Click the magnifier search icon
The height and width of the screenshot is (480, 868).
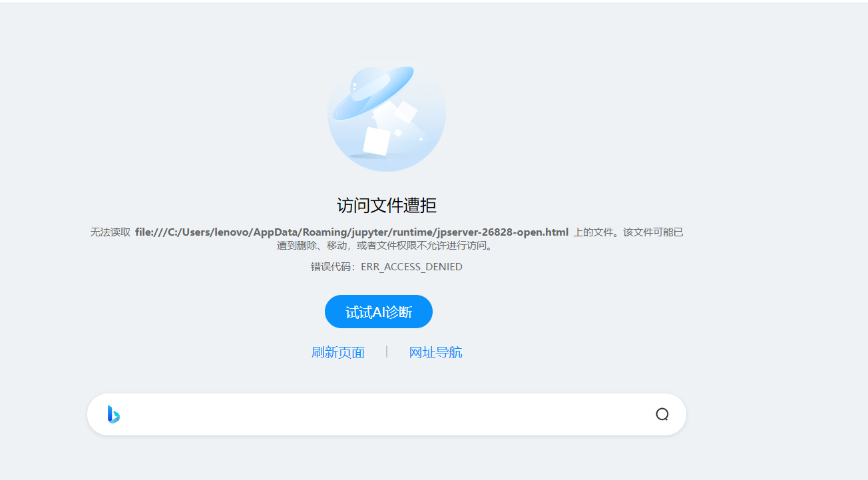[662, 414]
